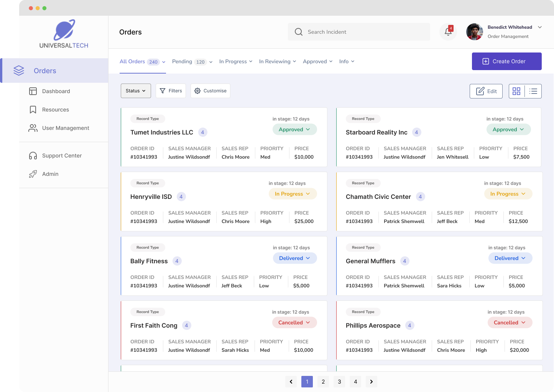Open the Dashboard from the sidebar icon
The image size is (554, 392).
[x=33, y=91]
